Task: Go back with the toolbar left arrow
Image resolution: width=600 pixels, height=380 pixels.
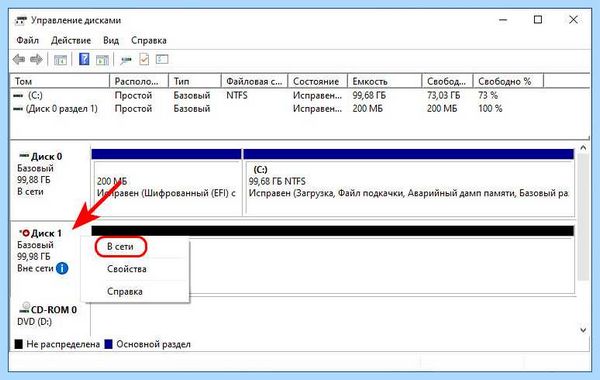Action: [x=19, y=59]
